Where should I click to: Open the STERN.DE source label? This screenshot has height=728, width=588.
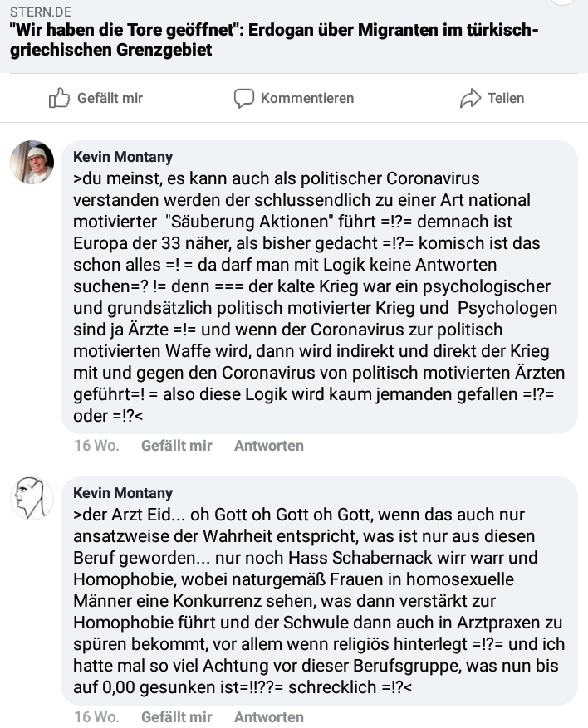pyautogui.click(x=41, y=12)
